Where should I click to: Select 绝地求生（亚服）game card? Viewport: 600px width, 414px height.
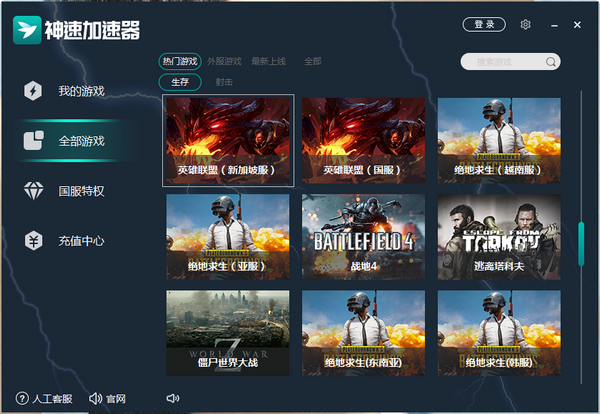pos(228,237)
